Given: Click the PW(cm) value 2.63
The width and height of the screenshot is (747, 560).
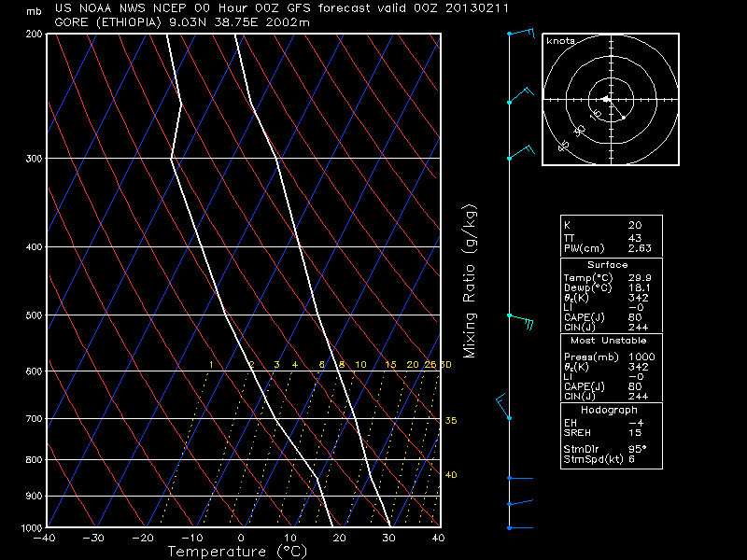Looking at the screenshot, I should [x=640, y=248].
